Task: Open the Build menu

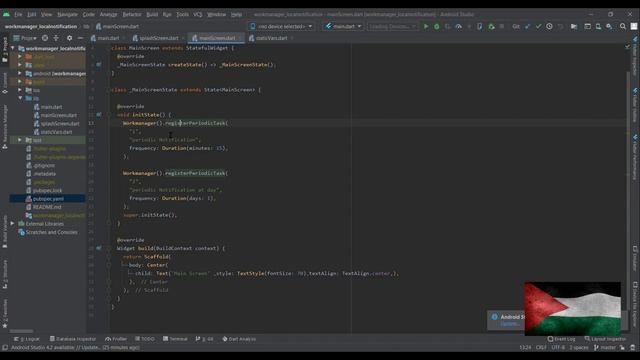Action: [152, 14]
